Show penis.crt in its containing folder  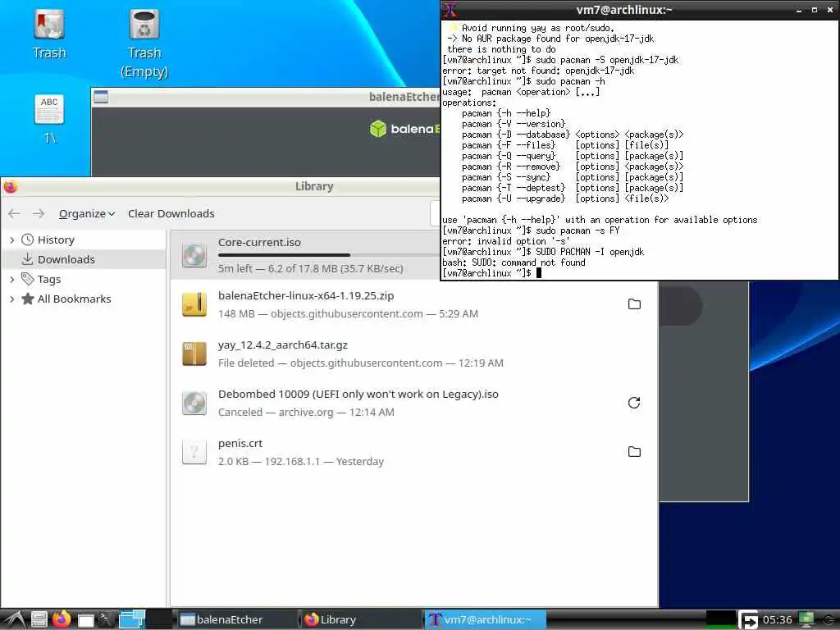pyautogui.click(x=634, y=452)
